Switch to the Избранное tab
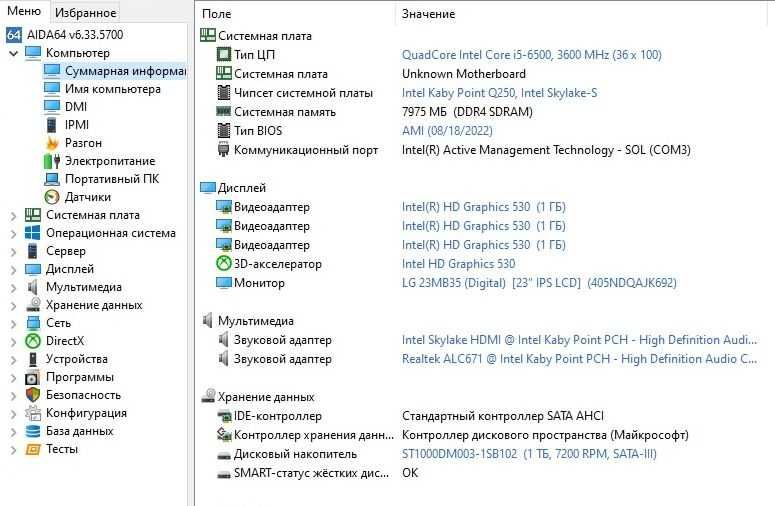The height and width of the screenshot is (506, 775). 86,12
